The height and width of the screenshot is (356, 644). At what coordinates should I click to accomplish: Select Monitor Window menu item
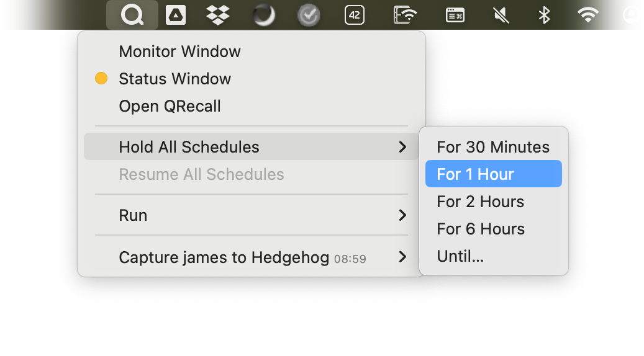[x=252, y=51]
